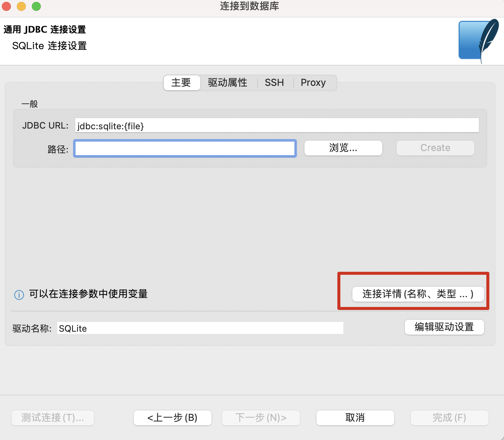Viewport: 504px width, 440px height.
Task: Proceed with 下一步 button
Action: pyautogui.click(x=261, y=418)
